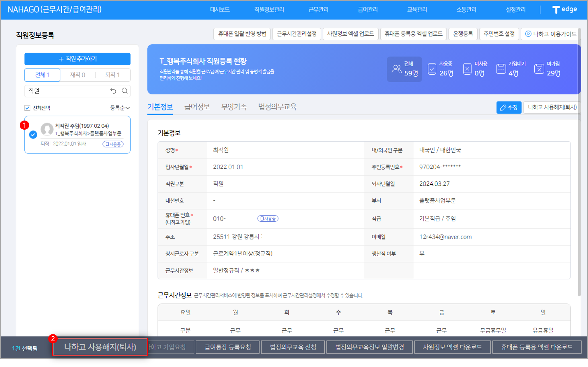Click 휴대폰 등록용 엑셀 업로드 button

click(413, 34)
